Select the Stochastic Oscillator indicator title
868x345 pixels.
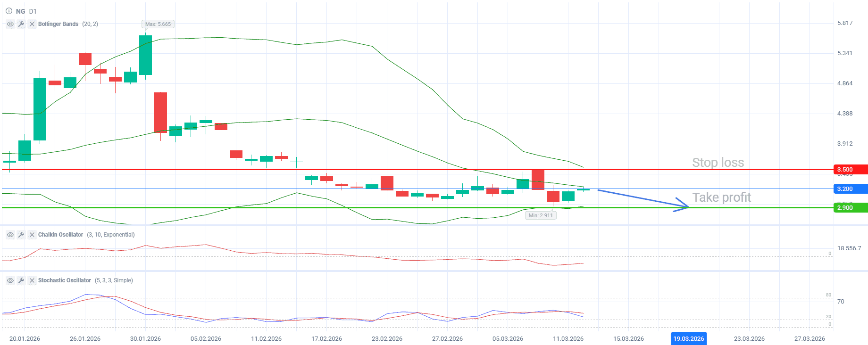point(64,280)
